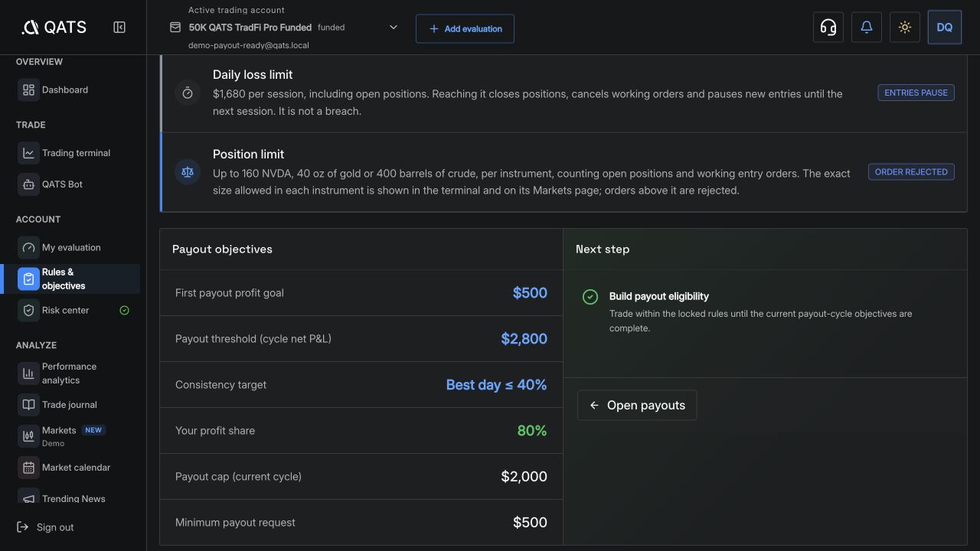Click Minimum payout request $500 value
Screen dimensions: 980x551
point(530,523)
